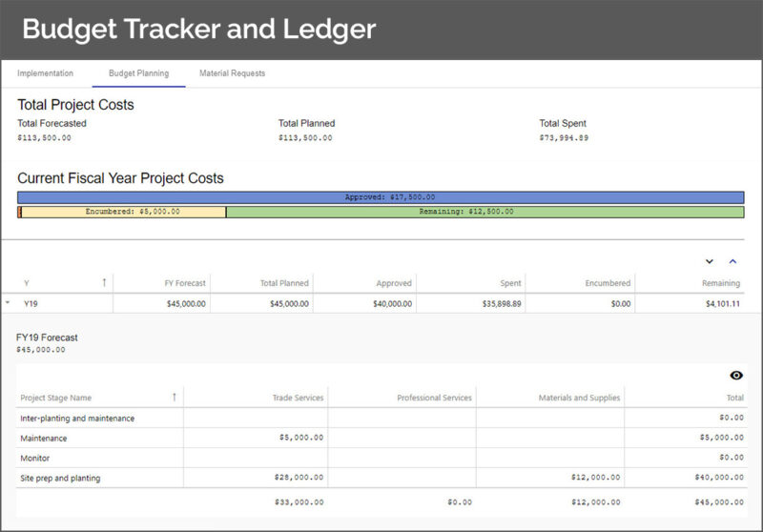The height and width of the screenshot is (532, 763).
Task: Click the yellow Encumbered $5,000.00 bar segment
Action: pos(124,212)
